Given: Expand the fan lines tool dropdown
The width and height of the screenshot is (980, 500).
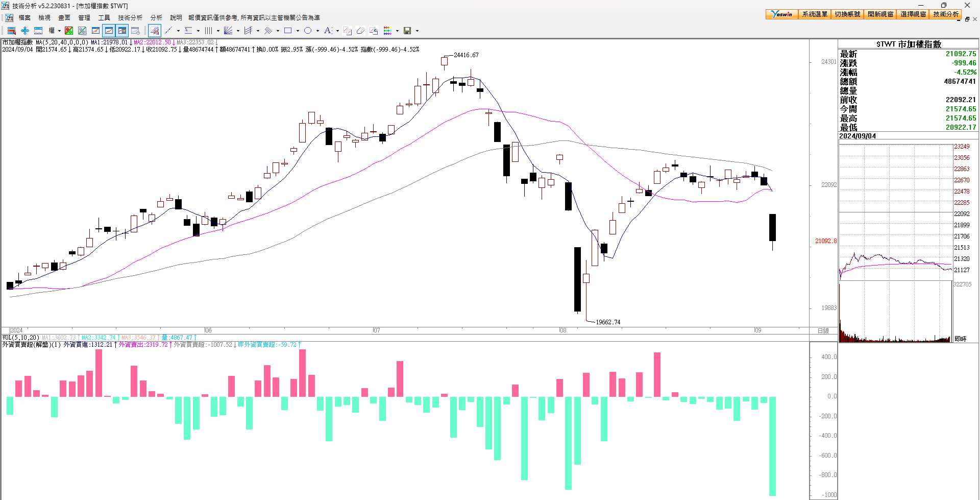Looking at the screenshot, I should 238,31.
